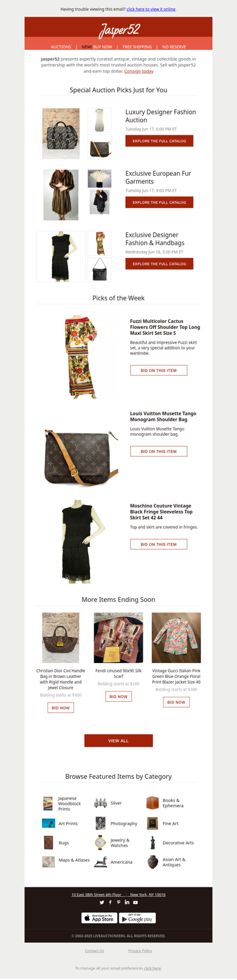Click the Google Play download badge
Screen dimensions: 237x980
[137, 918]
